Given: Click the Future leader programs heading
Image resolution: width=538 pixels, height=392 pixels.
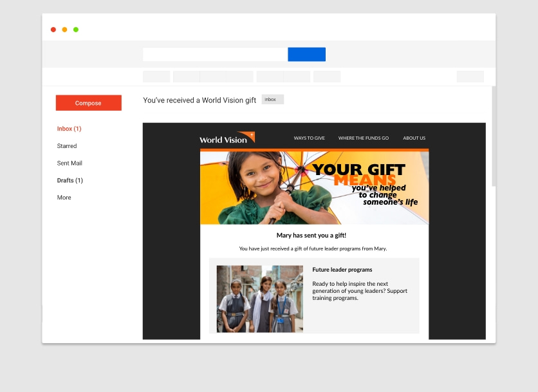Looking at the screenshot, I should coord(342,270).
